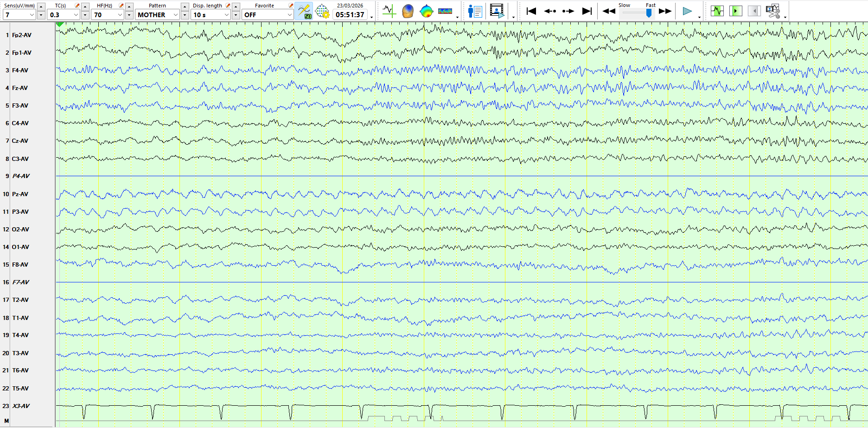Click the TC(s) edit pencil icon
The height and width of the screenshot is (428, 868).
77,6
